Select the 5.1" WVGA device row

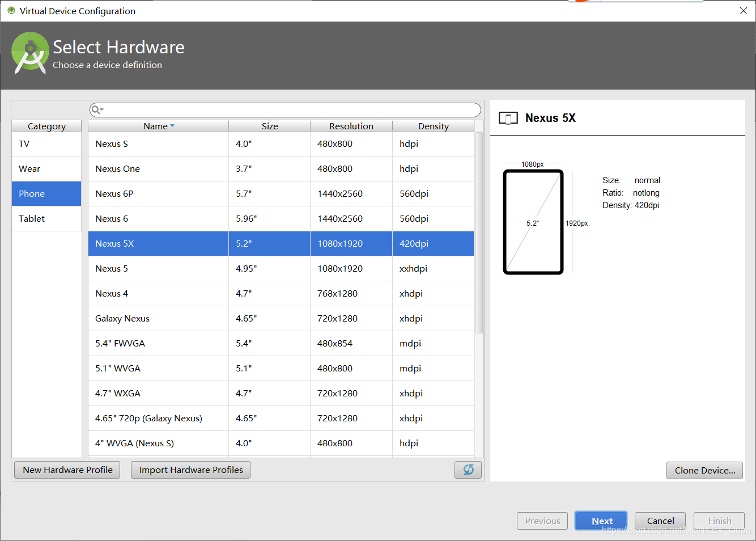tap(281, 369)
